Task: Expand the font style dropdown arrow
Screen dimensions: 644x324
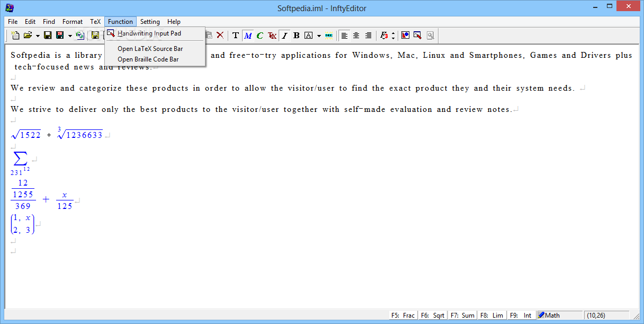Action: click(319, 36)
